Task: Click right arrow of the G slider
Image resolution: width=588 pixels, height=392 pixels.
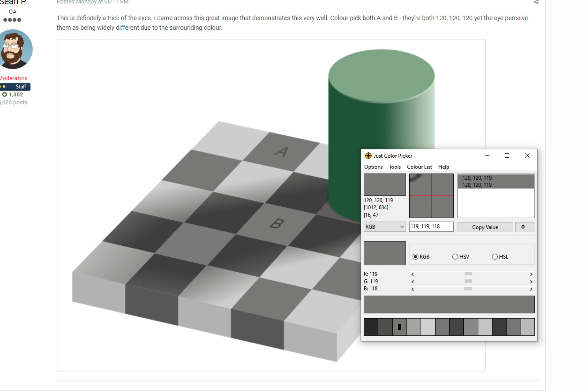Action: [531, 282]
